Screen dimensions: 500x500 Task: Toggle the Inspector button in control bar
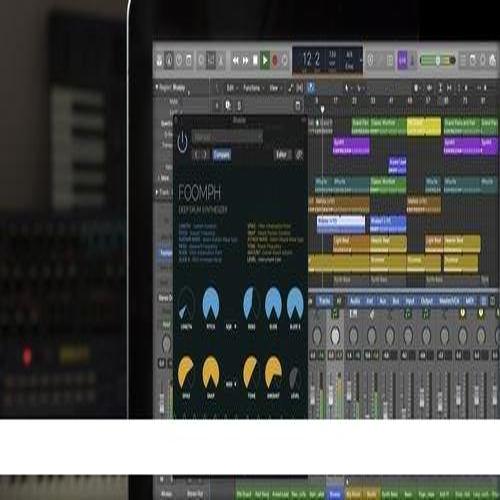pyautogui.click(x=169, y=60)
